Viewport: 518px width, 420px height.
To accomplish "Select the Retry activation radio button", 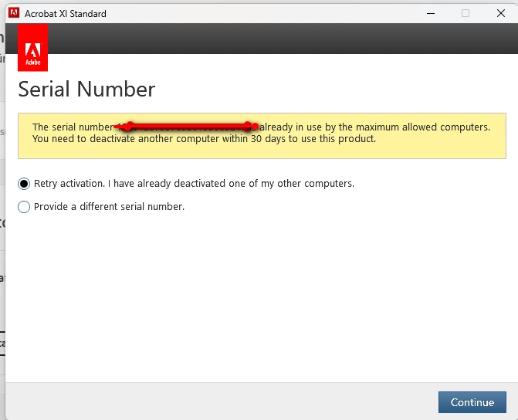I will (x=24, y=184).
